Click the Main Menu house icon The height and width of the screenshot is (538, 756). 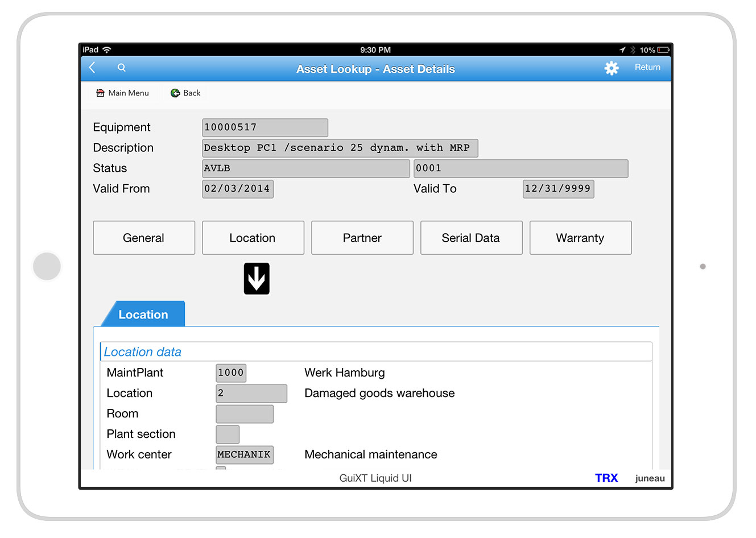tap(100, 93)
